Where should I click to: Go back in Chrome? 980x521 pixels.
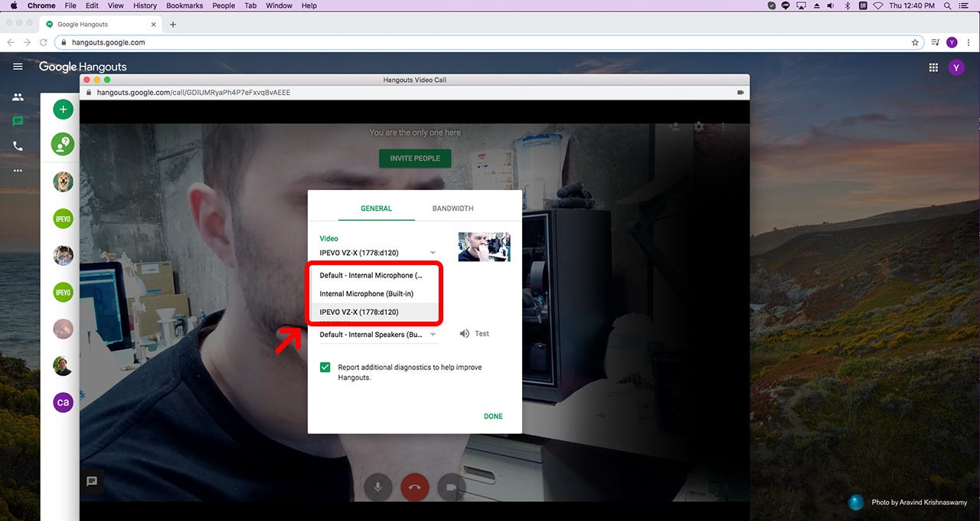[x=11, y=43]
